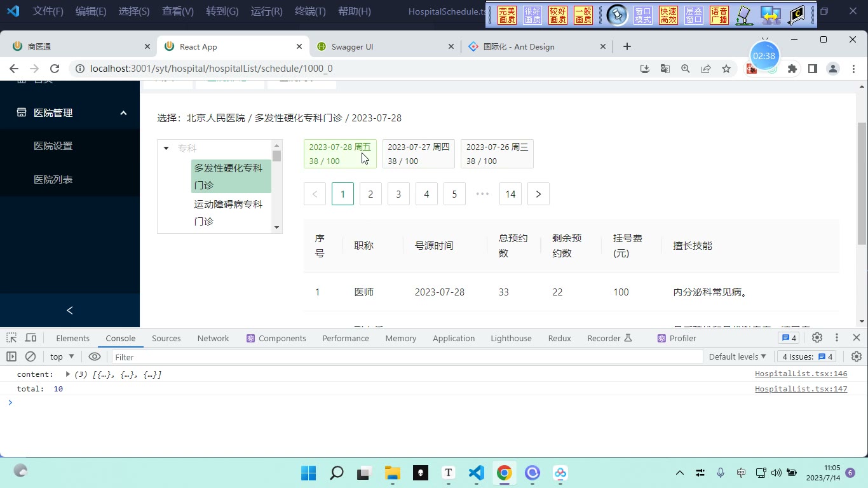Switch to the Network tab
The height and width of the screenshot is (488, 868).
pyautogui.click(x=213, y=338)
